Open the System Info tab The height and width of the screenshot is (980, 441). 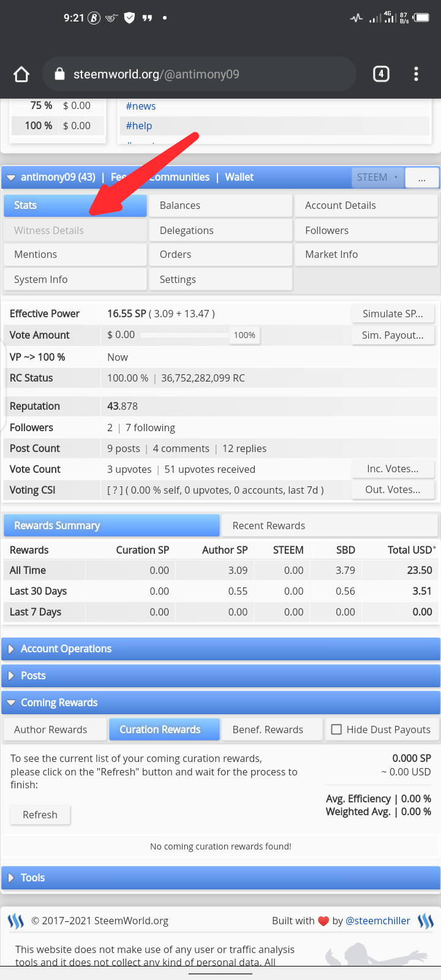tap(75, 279)
